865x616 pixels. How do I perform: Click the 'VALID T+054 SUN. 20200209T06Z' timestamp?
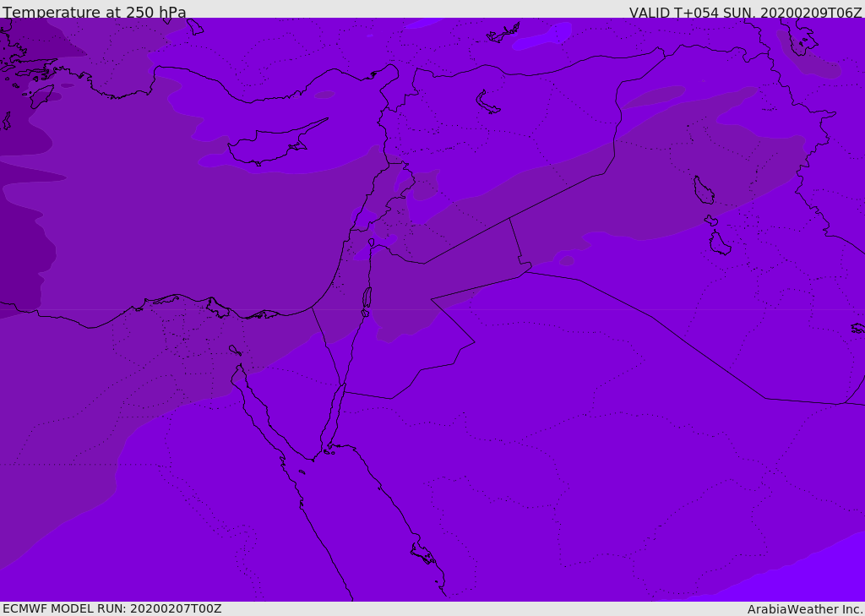(x=745, y=12)
